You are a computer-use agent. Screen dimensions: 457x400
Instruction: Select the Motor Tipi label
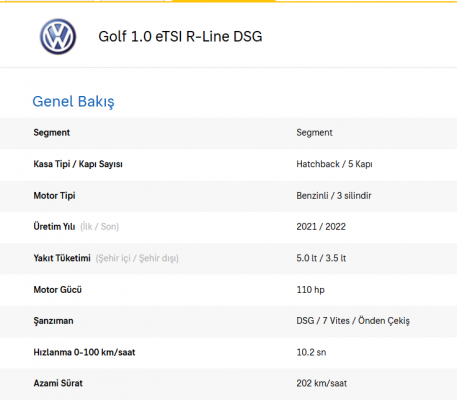click(x=54, y=196)
